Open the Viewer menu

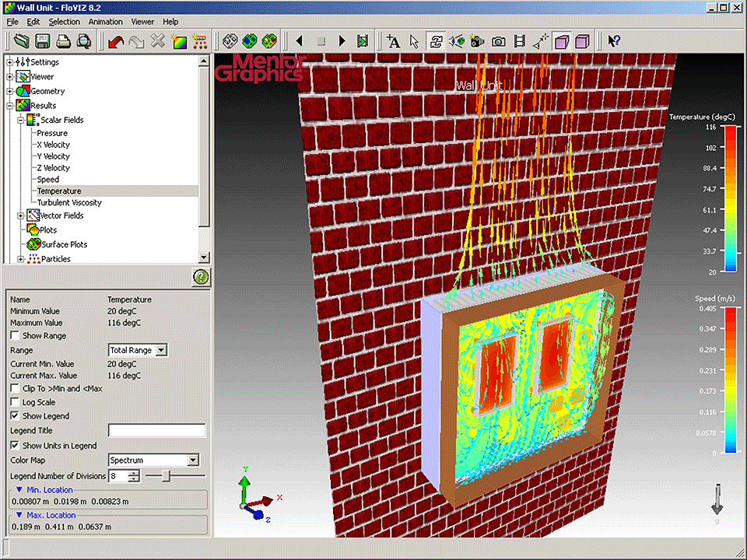coord(142,22)
